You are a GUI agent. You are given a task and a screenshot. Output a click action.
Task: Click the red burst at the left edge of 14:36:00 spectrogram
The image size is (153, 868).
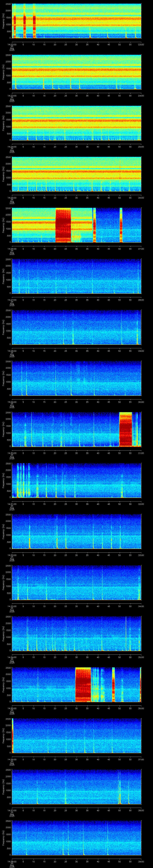[13, 736]
